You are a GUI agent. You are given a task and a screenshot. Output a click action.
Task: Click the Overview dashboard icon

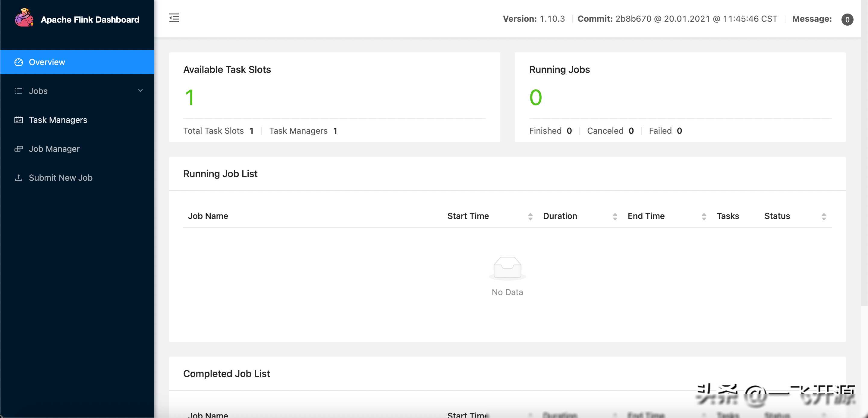tap(18, 62)
